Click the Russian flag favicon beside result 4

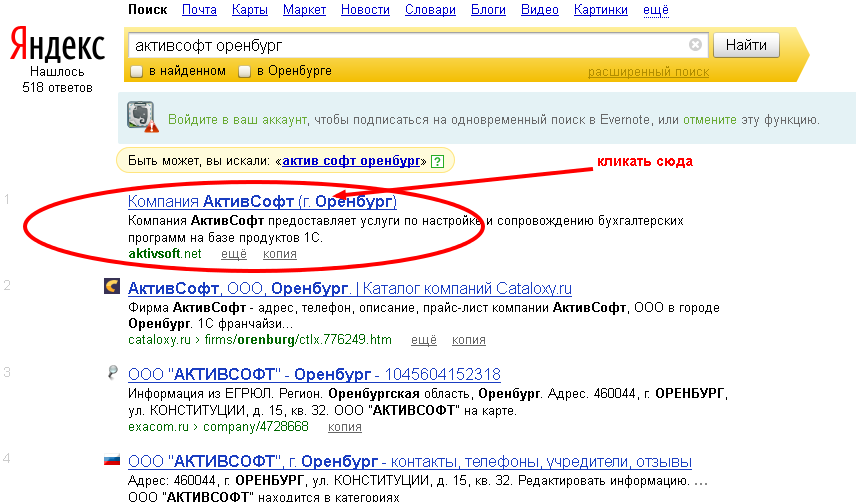[112, 461]
